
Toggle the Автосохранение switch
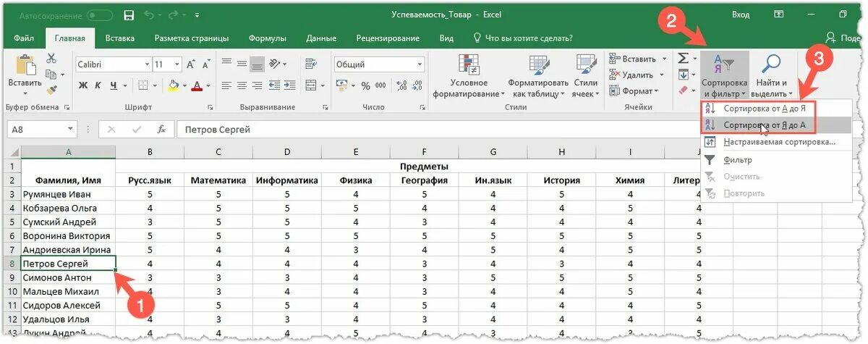(x=99, y=14)
